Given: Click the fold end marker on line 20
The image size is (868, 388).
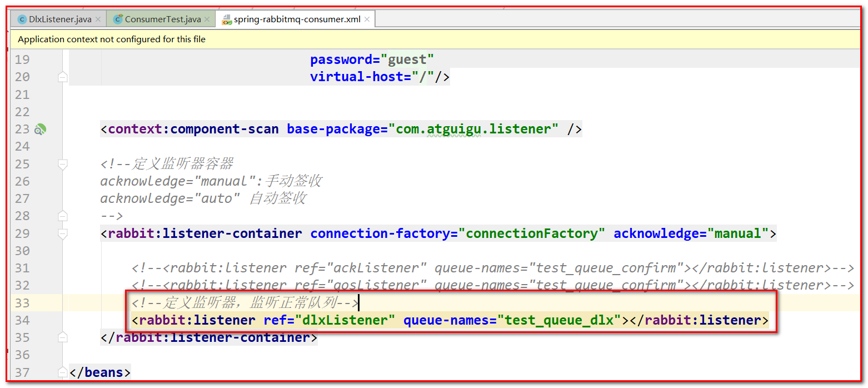Looking at the screenshot, I should [x=63, y=77].
